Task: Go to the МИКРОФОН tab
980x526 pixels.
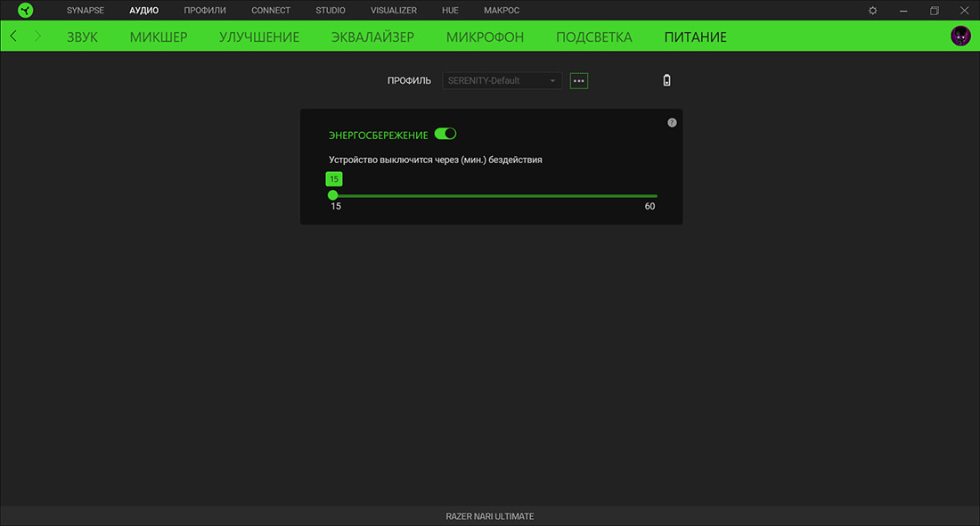Action: tap(485, 37)
